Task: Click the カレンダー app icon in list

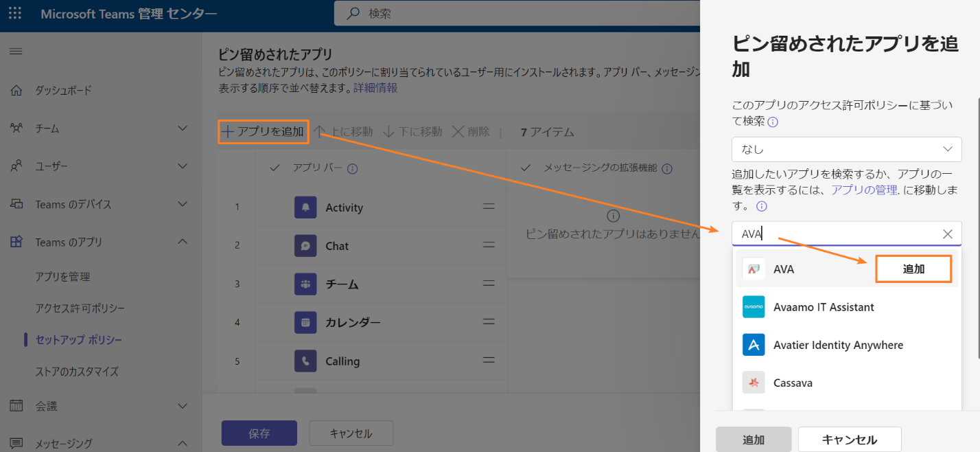Action: [305, 322]
